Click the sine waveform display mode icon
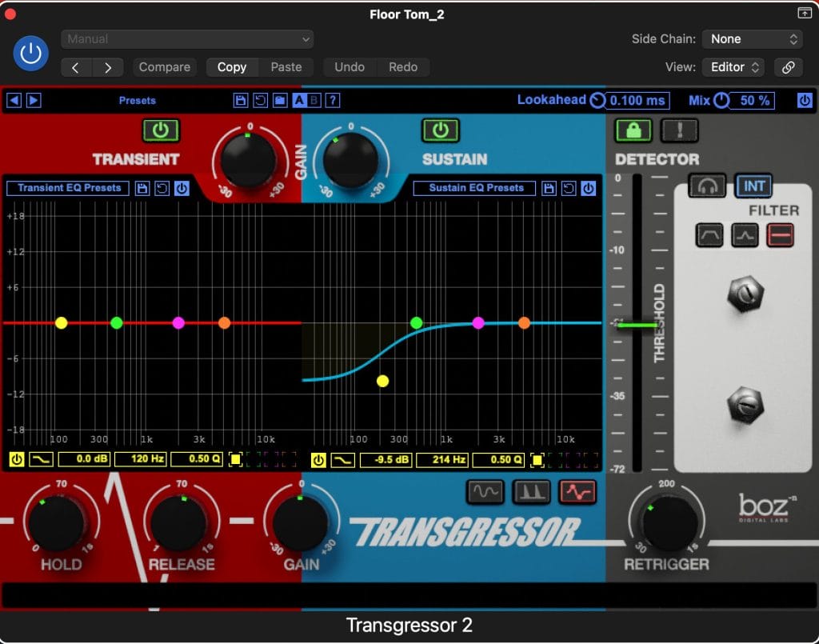This screenshot has width=819, height=644. 485,492
